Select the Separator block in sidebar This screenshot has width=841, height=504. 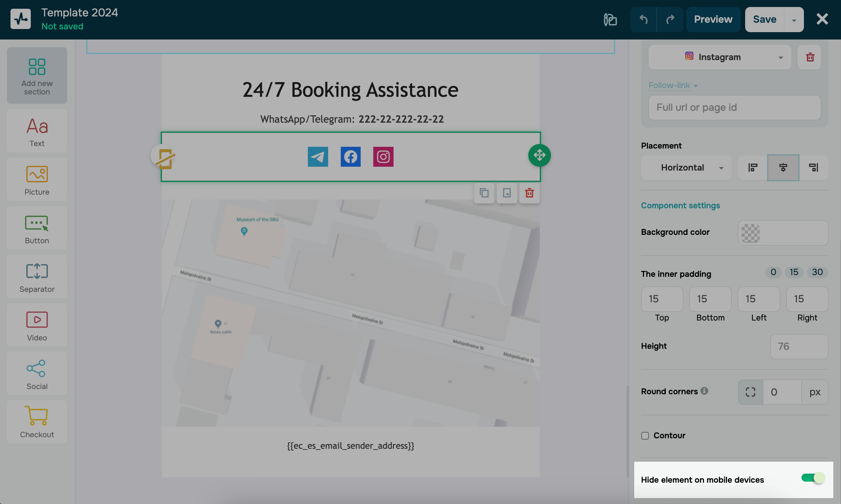(x=37, y=277)
